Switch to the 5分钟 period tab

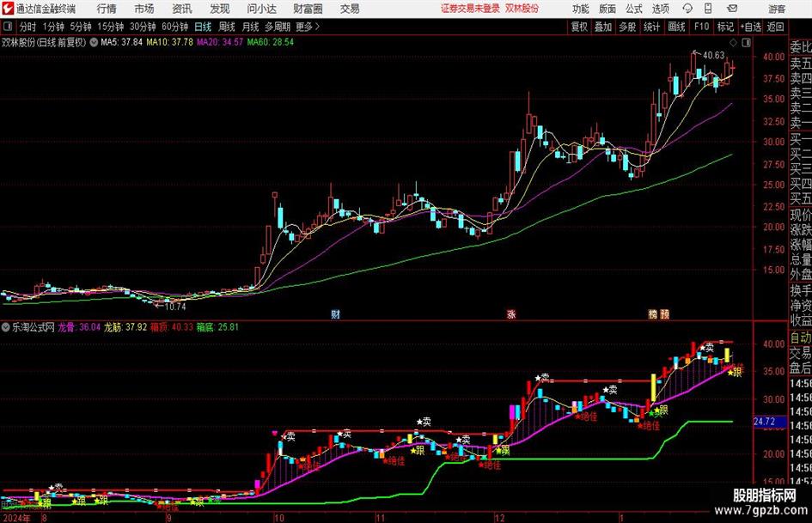click(81, 27)
